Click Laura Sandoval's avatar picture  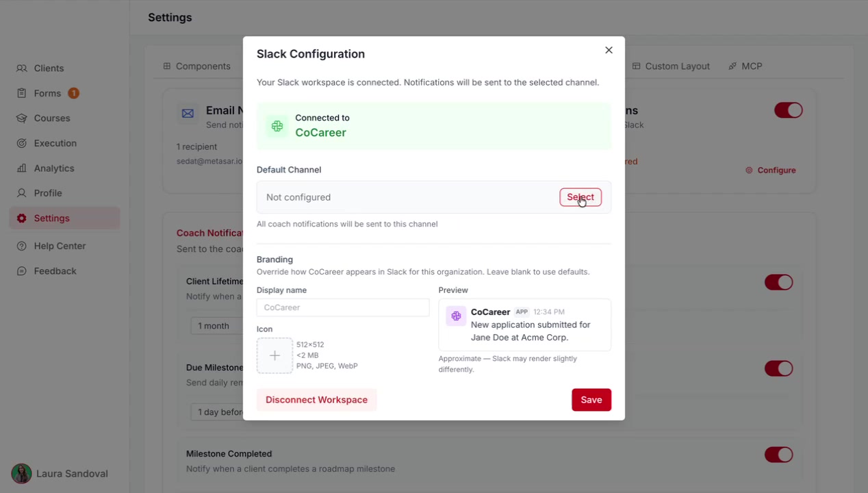21,474
